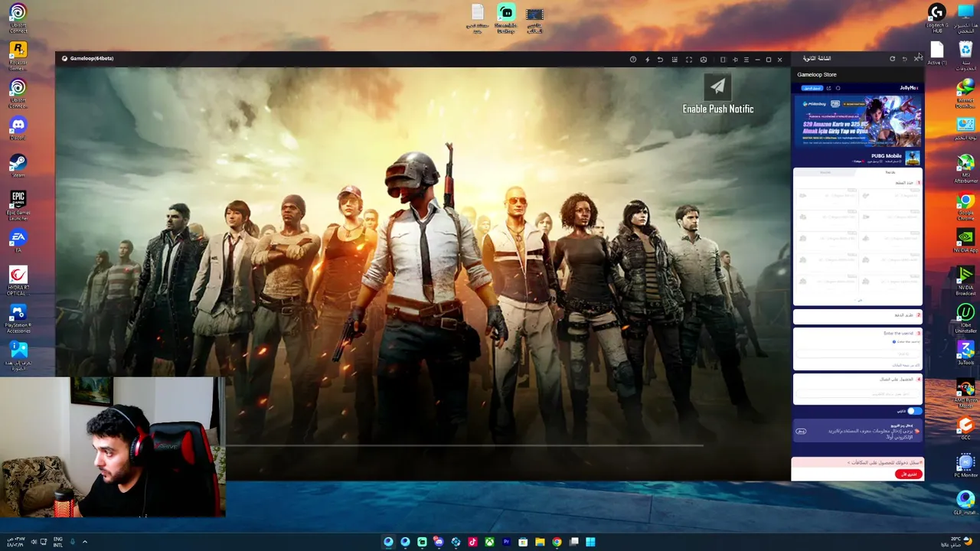Open IObit Uninstaller desktop icon

click(x=965, y=318)
